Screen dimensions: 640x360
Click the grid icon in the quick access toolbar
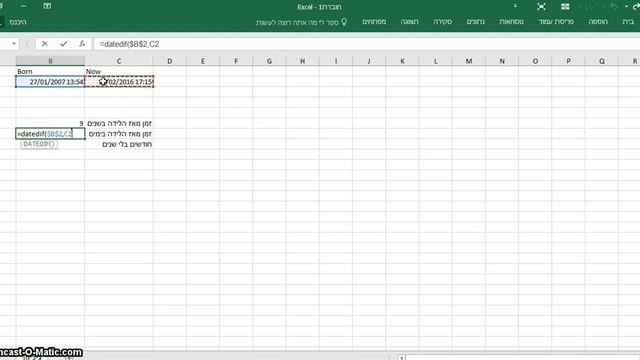[x=565, y=7]
